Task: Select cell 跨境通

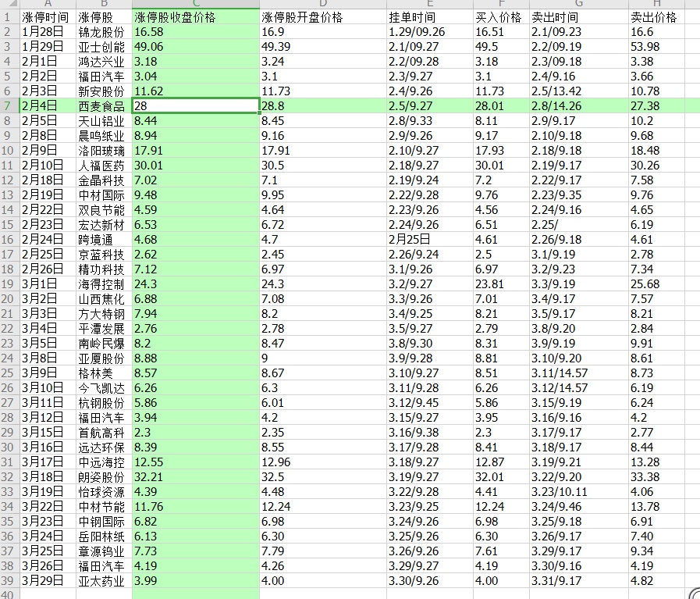Action: (104, 240)
